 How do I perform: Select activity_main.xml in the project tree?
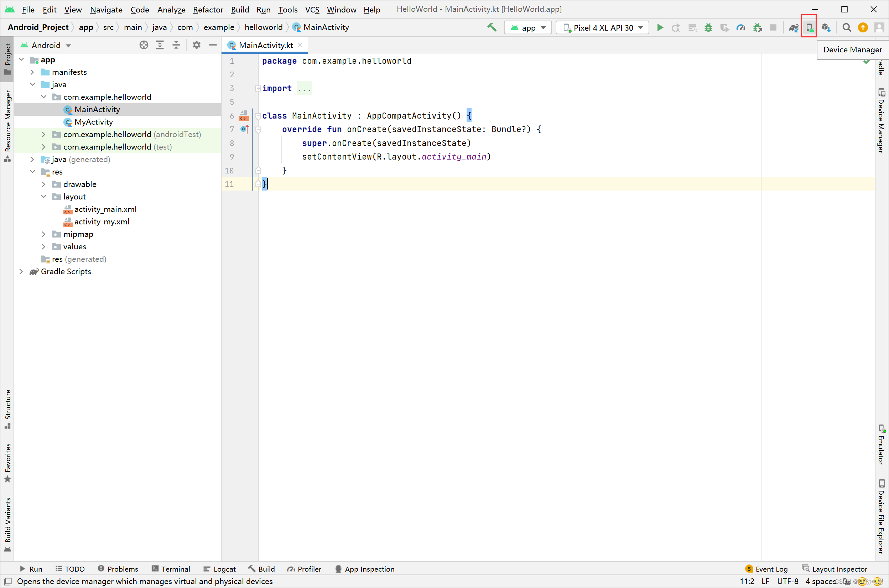point(105,209)
